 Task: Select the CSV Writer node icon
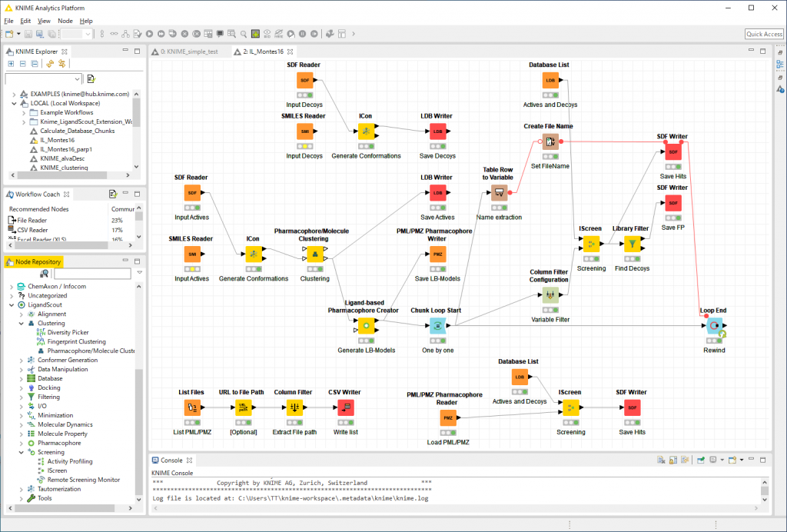pyautogui.click(x=346, y=407)
